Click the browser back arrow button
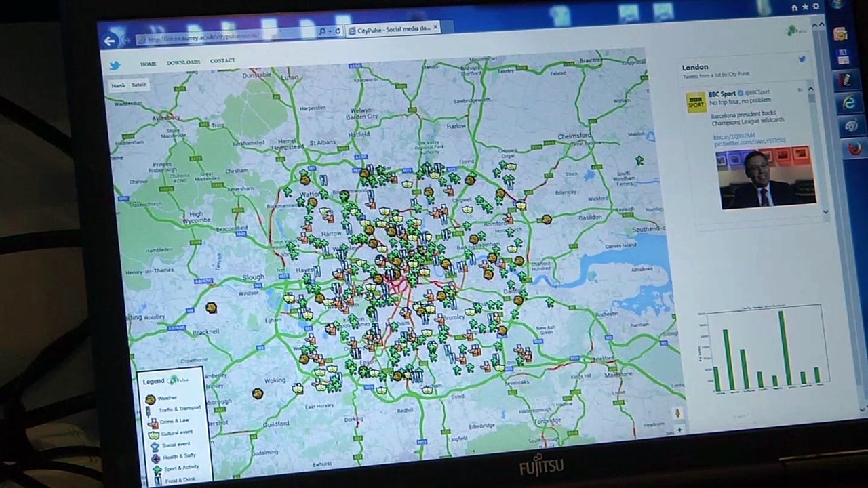Screen dimensions: 868x488 [109, 41]
